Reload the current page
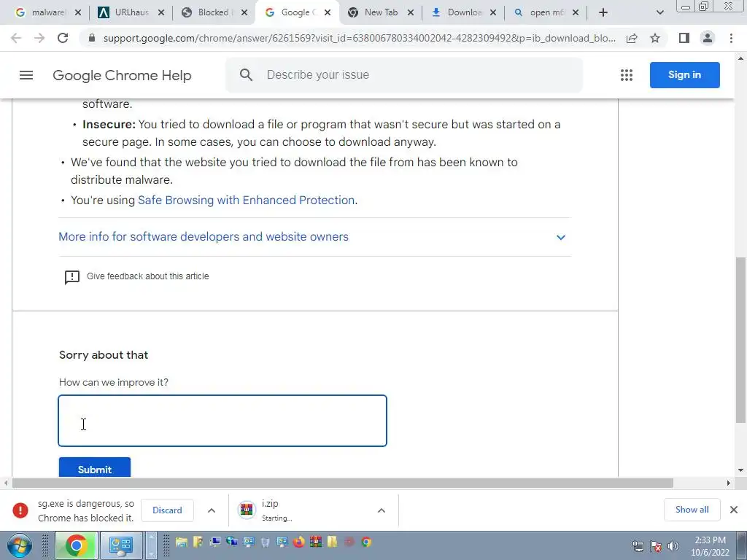The height and width of the screenshot is (560, 747). 63,38
